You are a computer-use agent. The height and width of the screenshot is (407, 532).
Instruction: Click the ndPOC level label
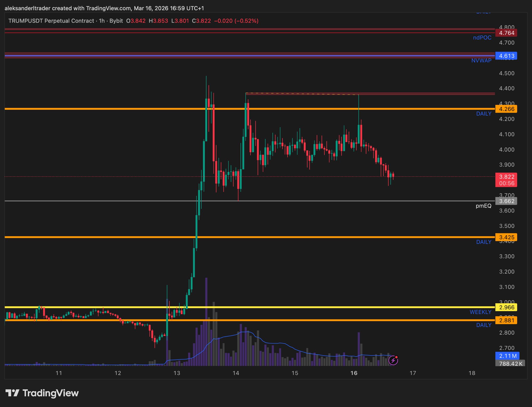[x=482, y=38]
